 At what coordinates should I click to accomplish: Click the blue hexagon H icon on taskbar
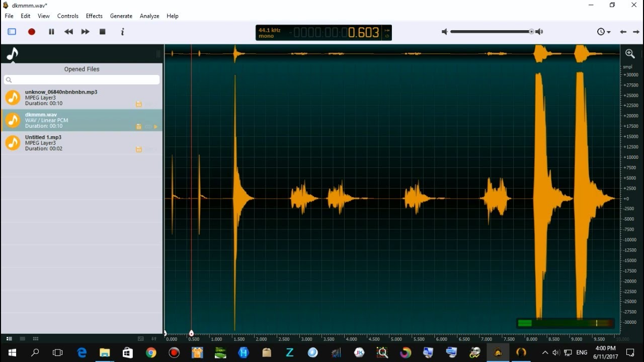pyautogui.click(x=244, y=353)
